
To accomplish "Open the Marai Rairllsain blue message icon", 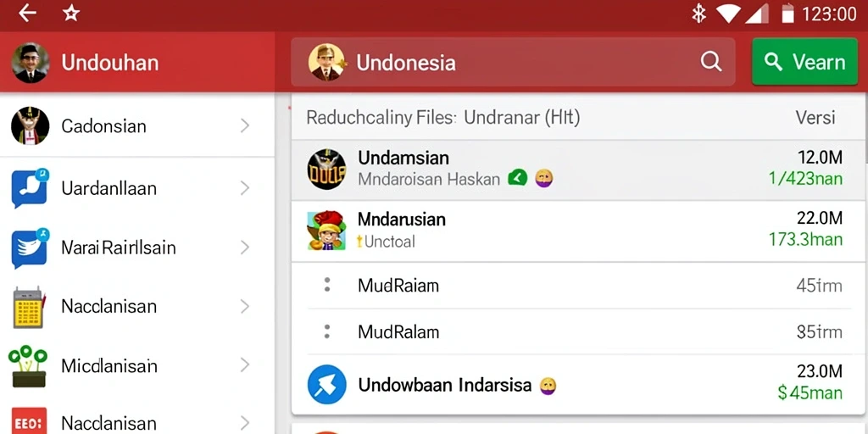I will click(x=30, y=248).
